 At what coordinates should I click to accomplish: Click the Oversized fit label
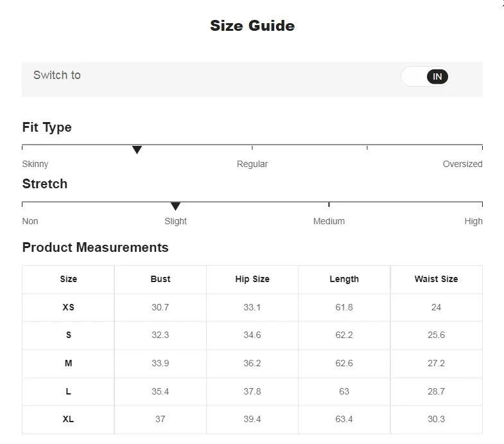click(462, 164)
